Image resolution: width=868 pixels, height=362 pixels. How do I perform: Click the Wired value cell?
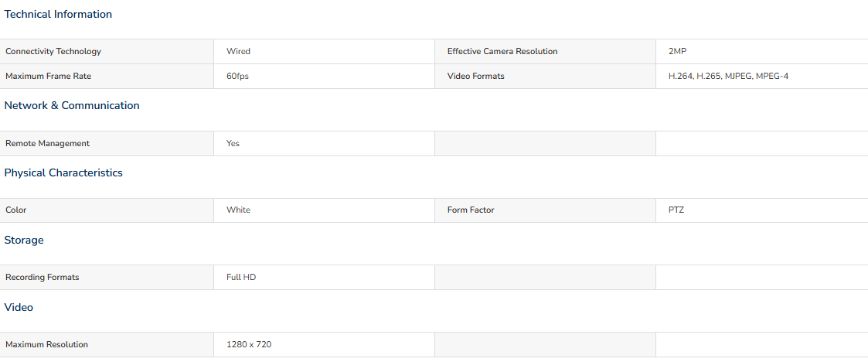[x=325, y=52]
